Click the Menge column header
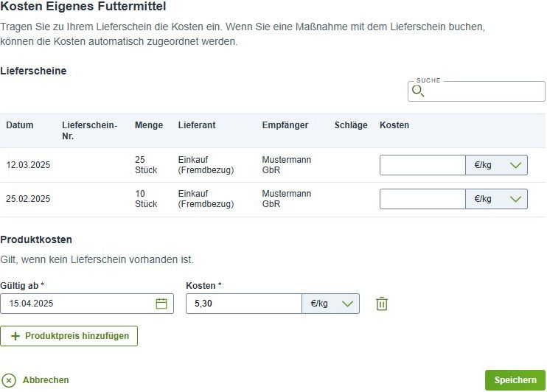Viewport: 547px width, 392px height. point(149,125)
